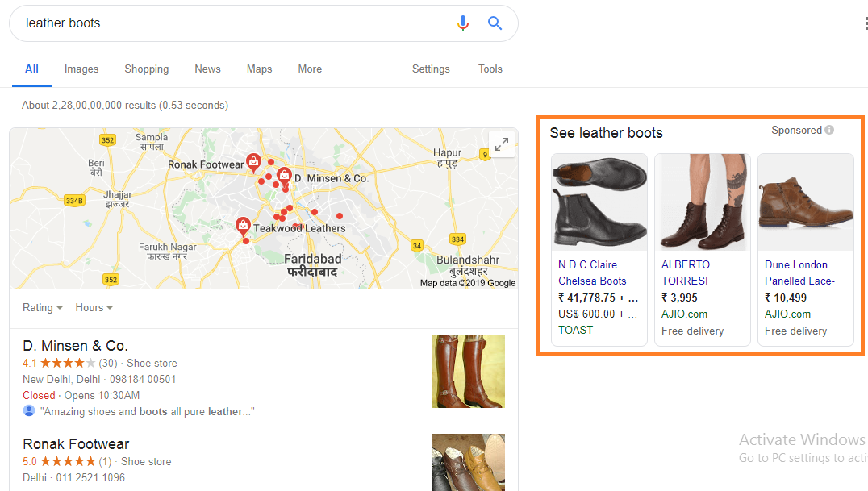Open the Hours filter dropdown

tap(94, 308)
